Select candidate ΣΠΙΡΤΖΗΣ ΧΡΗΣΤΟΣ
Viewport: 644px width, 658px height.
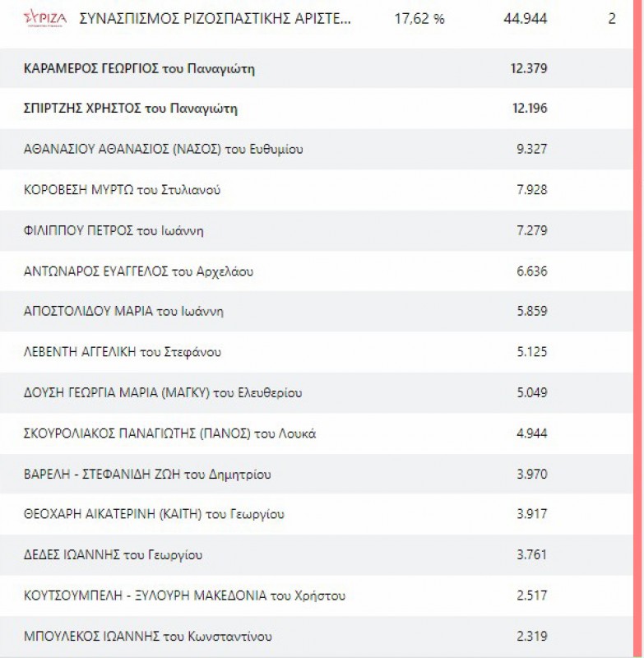click(x=137, y=109)
